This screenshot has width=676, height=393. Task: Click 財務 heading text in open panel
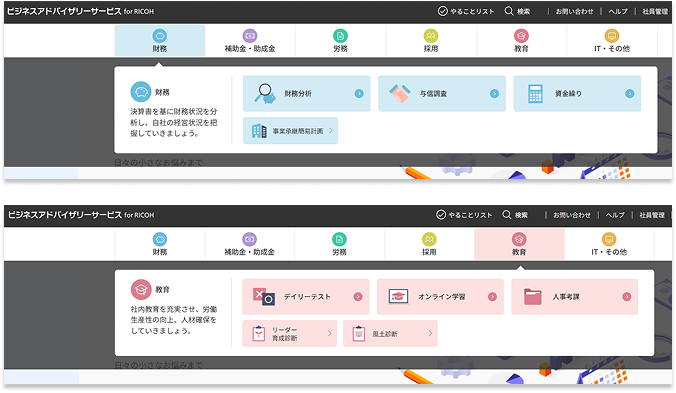162,92
